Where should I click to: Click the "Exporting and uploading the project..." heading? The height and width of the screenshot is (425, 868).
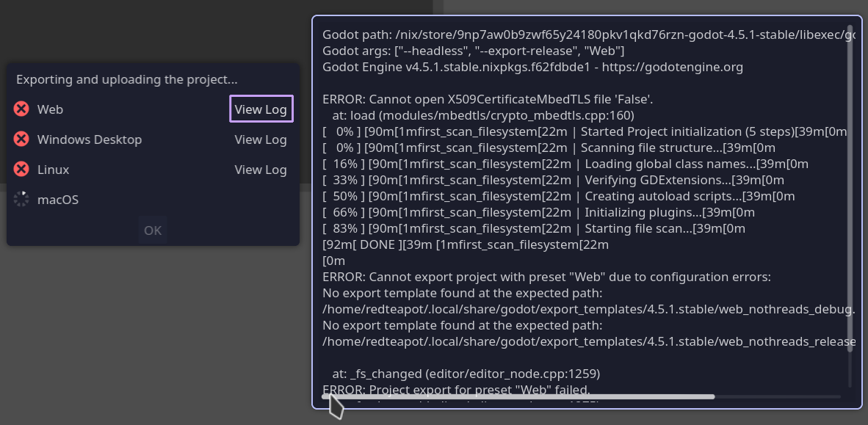coord(127,79)
